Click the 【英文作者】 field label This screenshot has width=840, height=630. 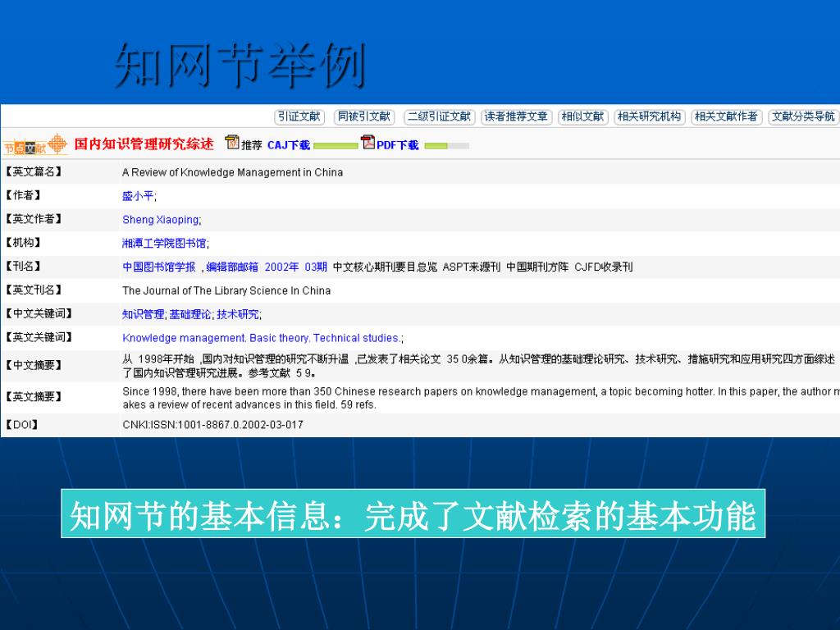click(x=34, y=219)
